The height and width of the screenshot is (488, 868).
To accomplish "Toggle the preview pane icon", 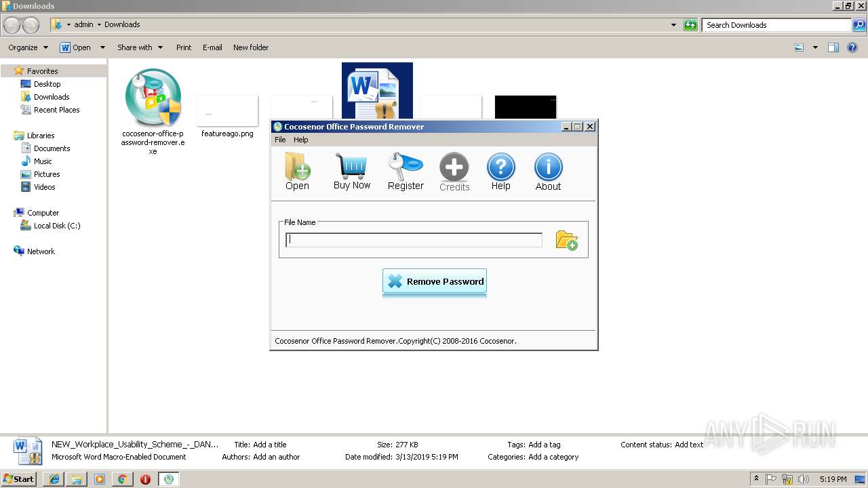I will [833, 47].
